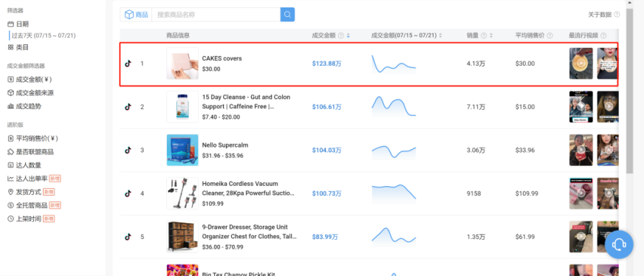
Task: Open the 9-Drawer Dresser product image
Action: coord(182,237)
